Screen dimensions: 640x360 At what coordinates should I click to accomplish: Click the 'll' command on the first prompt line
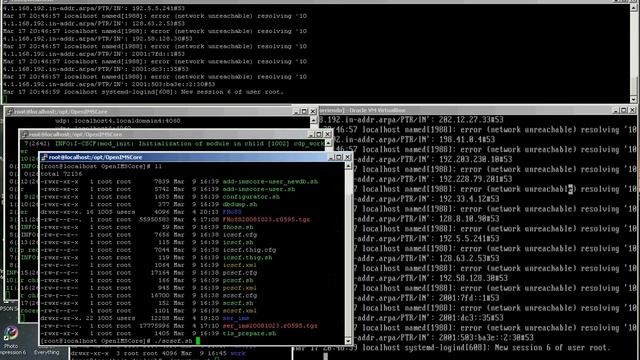click(x=158, y=167)
